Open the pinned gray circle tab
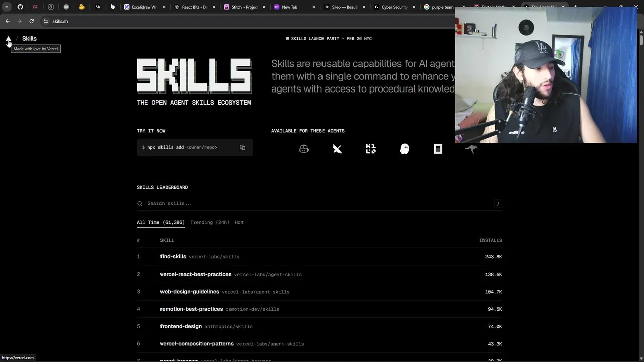Viewport: 644px width, 362px height. coord(66,7)
